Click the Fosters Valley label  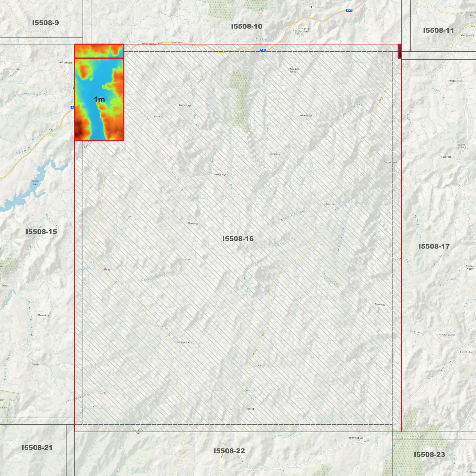point(470,267)
